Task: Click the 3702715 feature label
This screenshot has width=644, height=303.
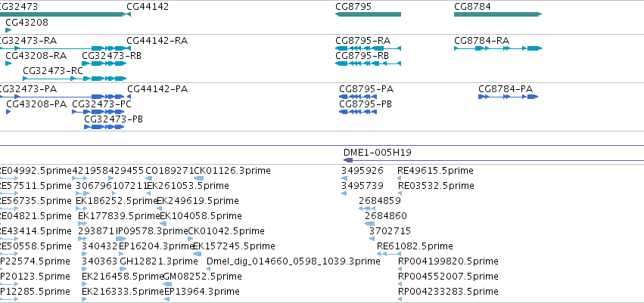Action: point(390,231)
